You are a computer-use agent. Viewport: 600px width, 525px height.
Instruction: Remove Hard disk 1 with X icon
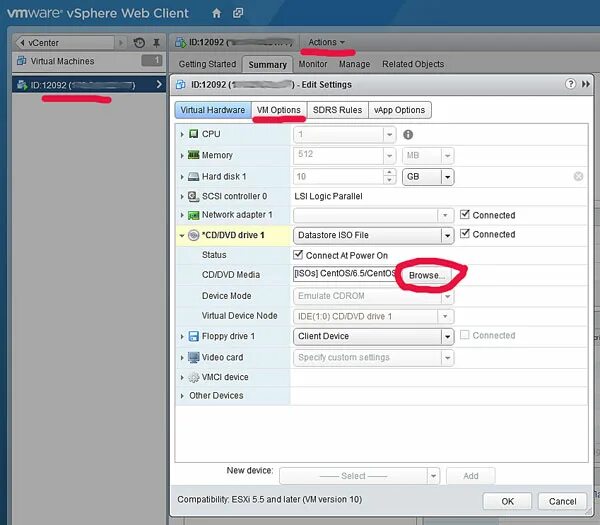click(x=579, y=176)
